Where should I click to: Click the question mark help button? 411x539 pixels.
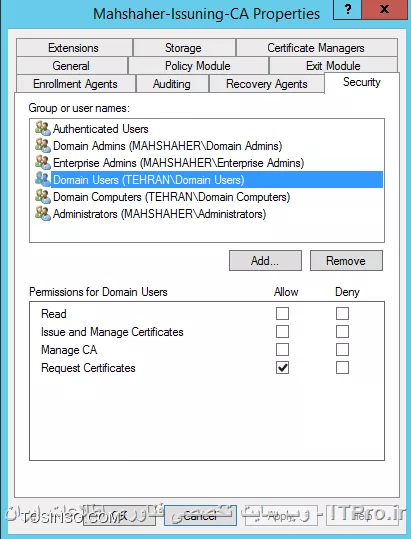click(347, 10)
